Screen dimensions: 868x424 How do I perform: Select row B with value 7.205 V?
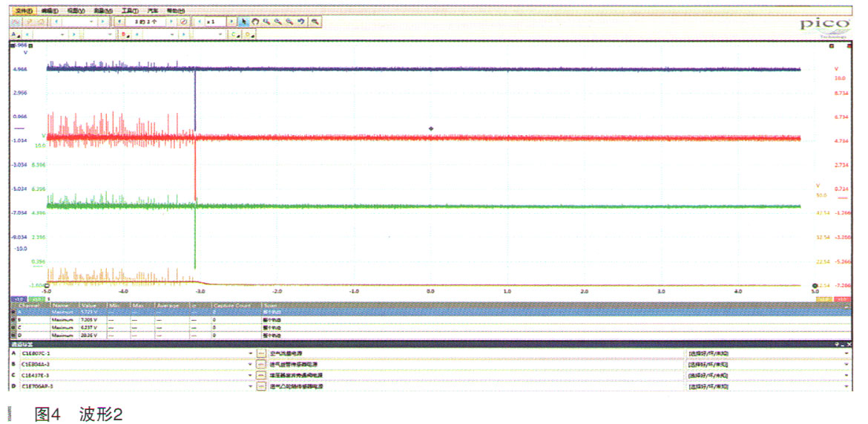coord(432,320)
